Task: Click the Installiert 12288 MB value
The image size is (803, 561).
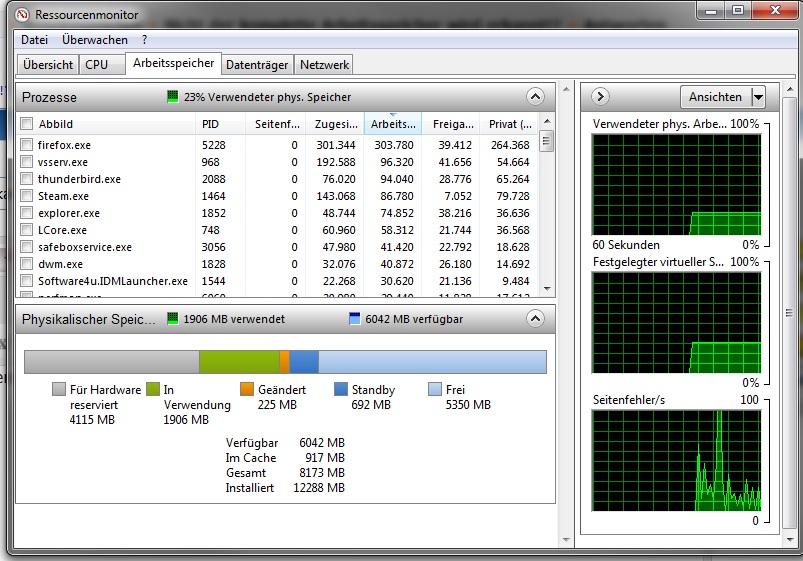Action: pos(319,488)
